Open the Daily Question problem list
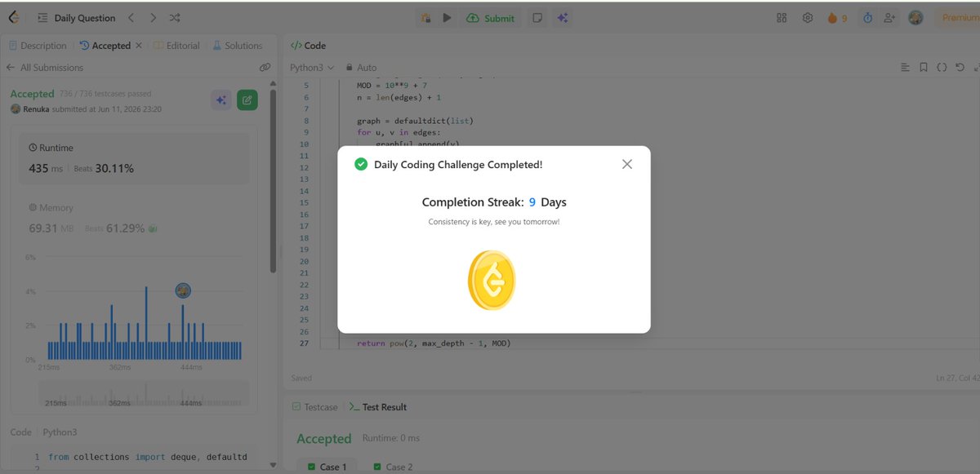980x474 pixels. [x=75, y=18]
